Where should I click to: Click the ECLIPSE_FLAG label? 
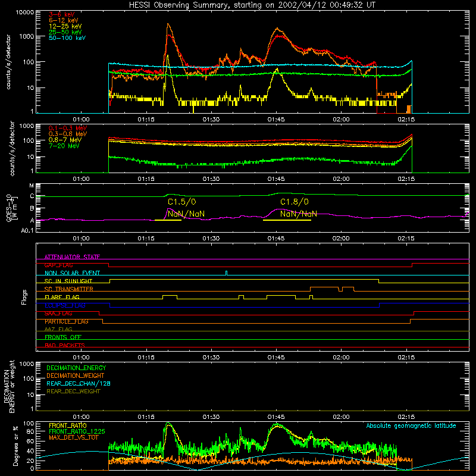click(x=65, y=305)
